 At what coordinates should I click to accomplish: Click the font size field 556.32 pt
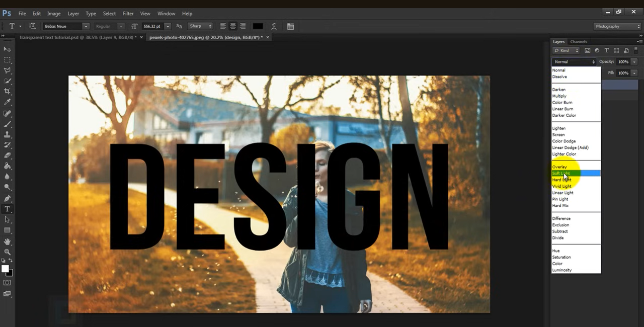152,26
